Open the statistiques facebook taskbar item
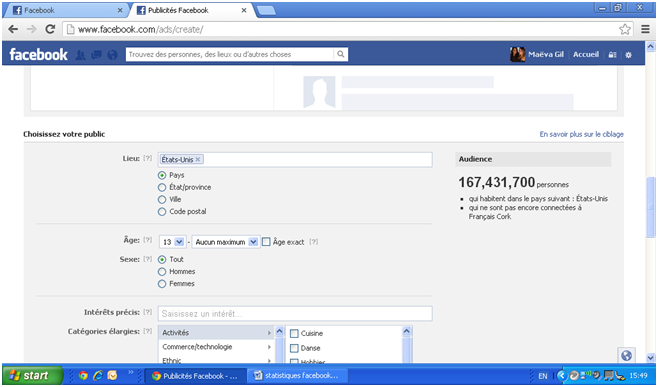 (x=297, y=375)
